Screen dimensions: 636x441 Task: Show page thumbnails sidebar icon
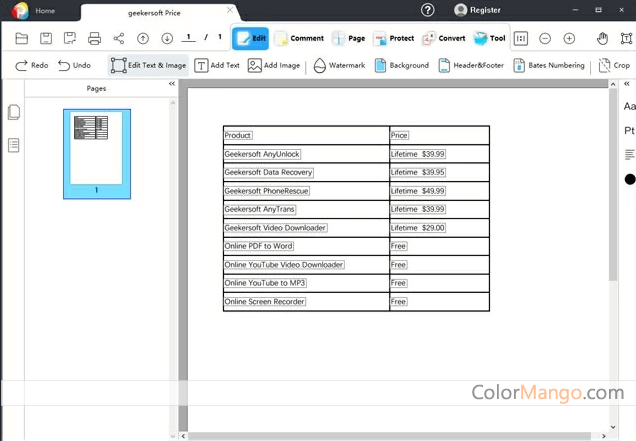tap(14, 112)
